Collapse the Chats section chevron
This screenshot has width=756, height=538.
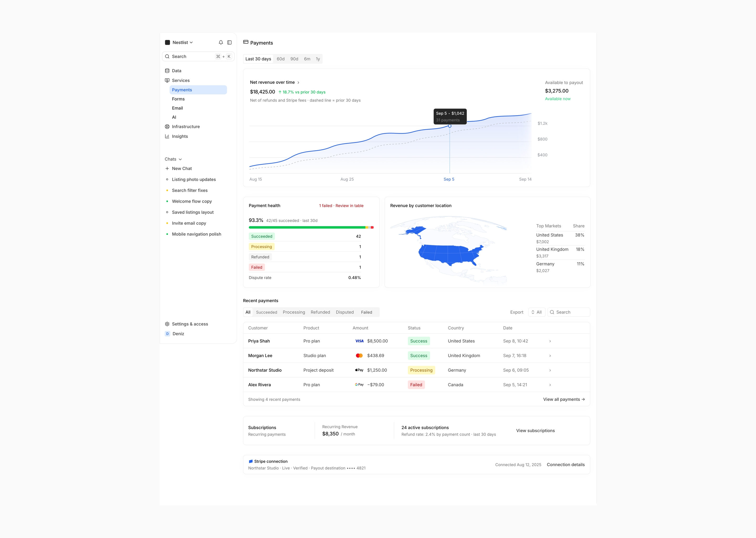[x=180, y=159]
